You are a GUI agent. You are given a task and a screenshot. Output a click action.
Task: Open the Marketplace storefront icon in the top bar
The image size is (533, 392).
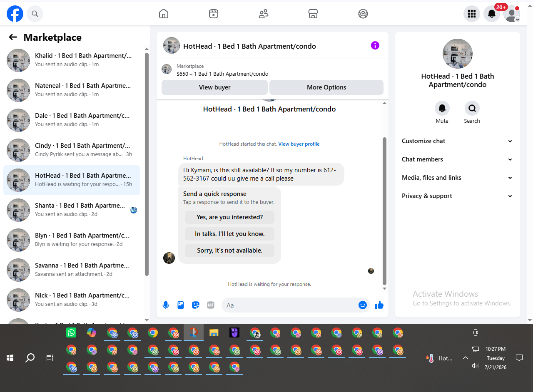313,14
